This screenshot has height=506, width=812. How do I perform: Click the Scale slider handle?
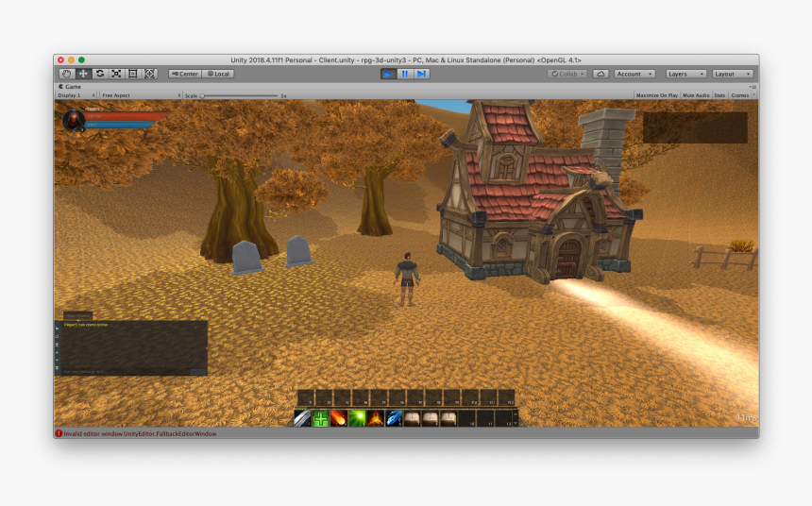tap(202, 95)
